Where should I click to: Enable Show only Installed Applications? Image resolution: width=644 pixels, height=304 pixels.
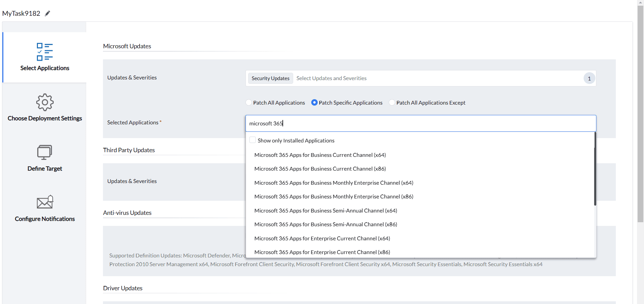253,140
